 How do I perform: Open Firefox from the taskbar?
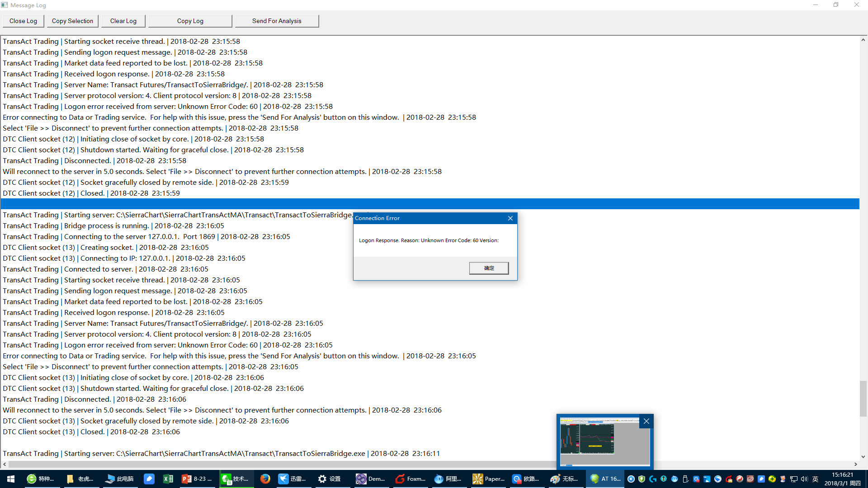click(x=265, y=479)
